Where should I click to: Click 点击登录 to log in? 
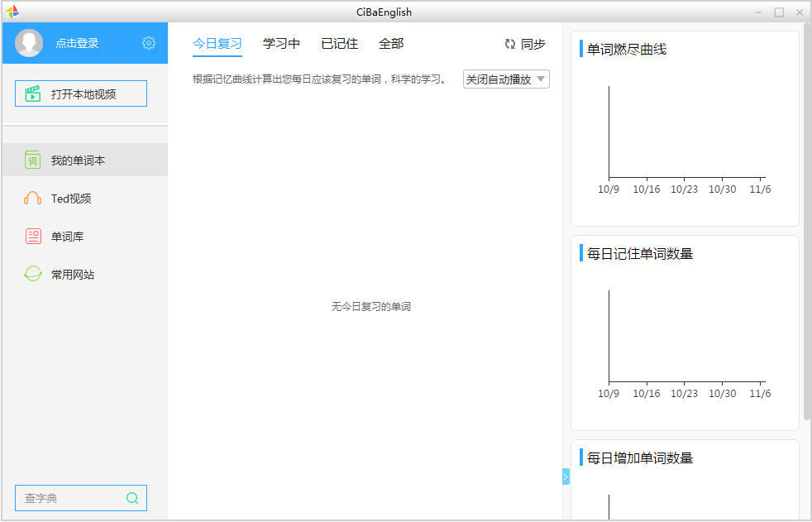(x=77, y=43)
